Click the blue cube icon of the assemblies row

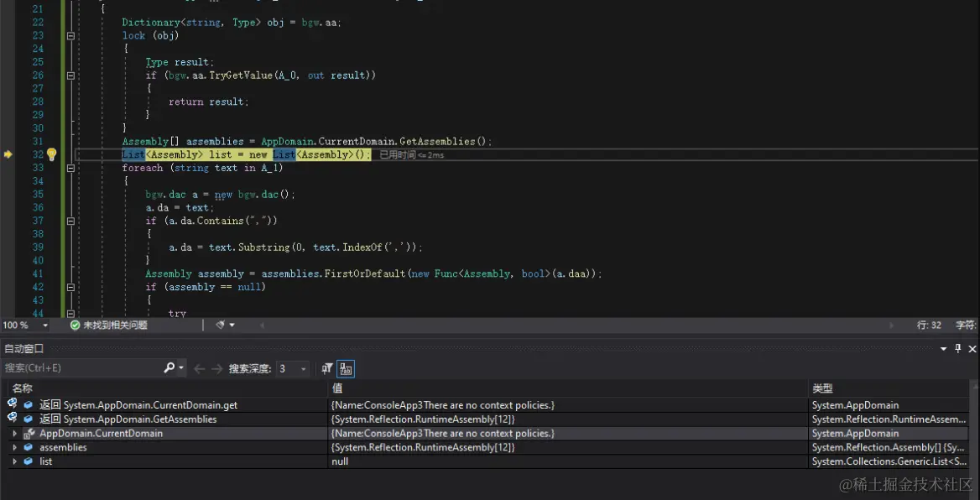click(x=29, y=447)
